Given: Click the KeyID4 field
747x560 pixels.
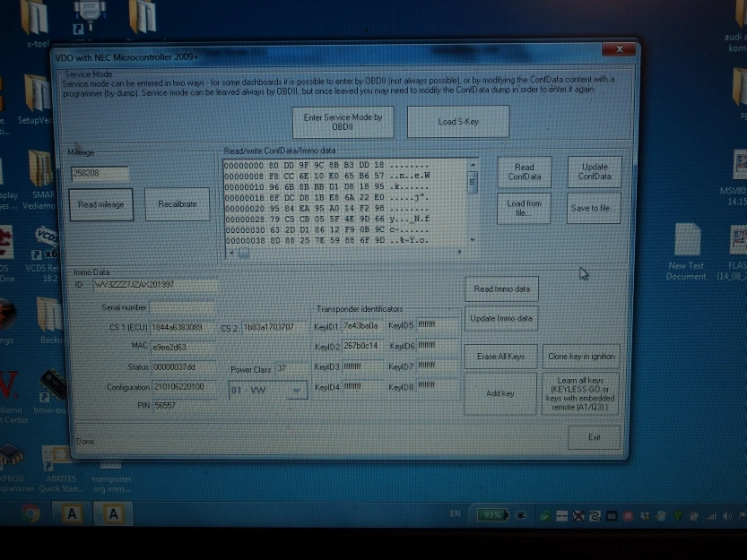Looking at the screenshot, I should [x=362, y=387].
